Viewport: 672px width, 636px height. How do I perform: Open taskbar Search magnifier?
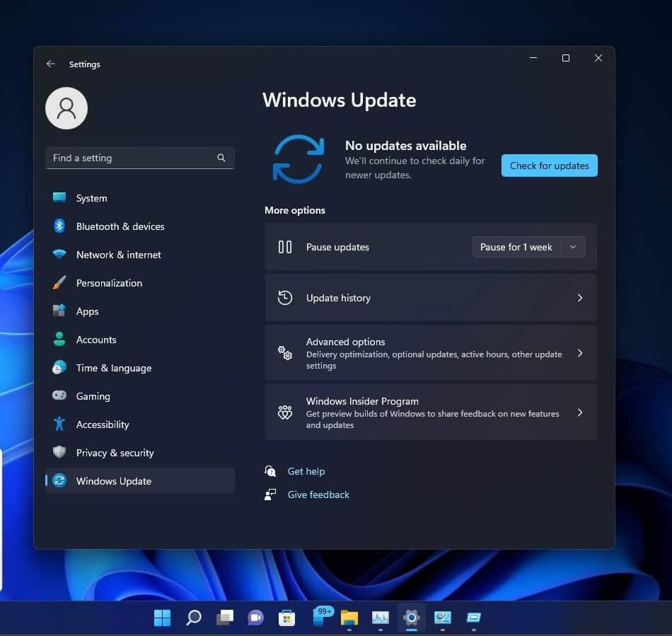click(x=194, y=618)
